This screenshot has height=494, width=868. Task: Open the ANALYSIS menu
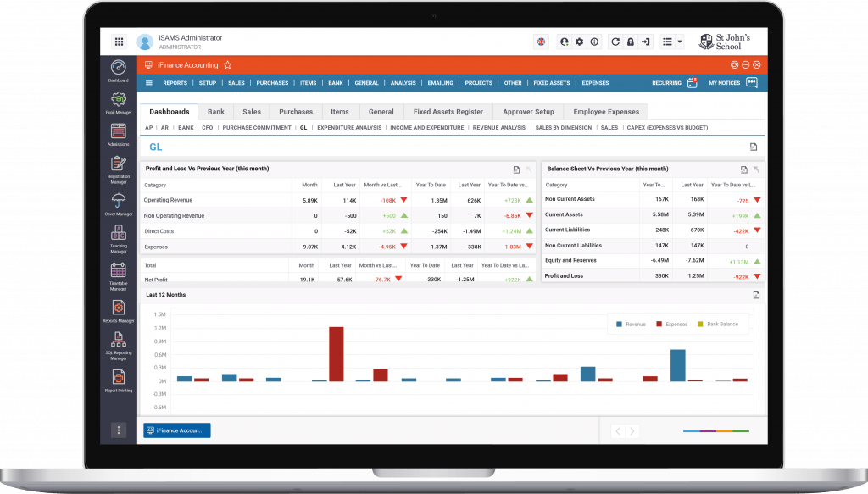[403, 83]
